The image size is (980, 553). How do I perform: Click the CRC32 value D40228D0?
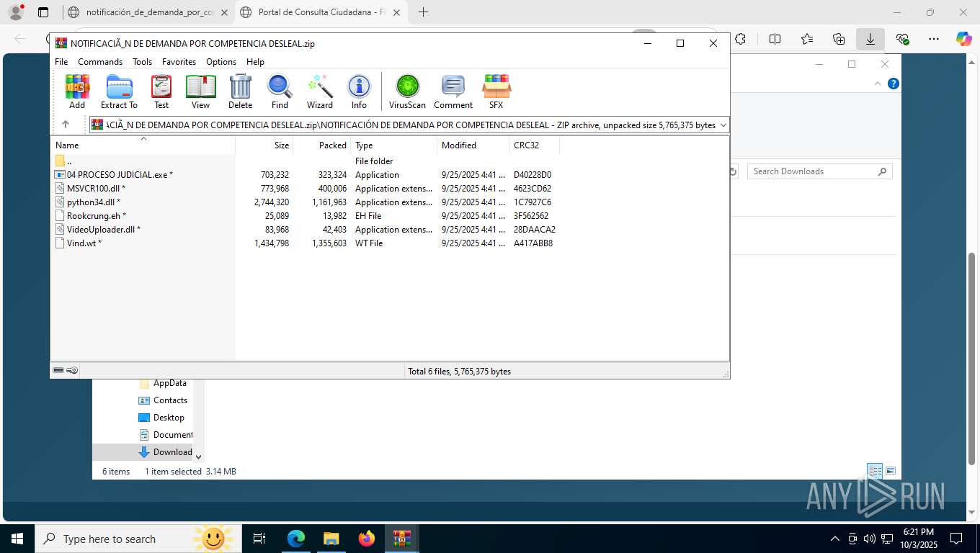(533, 175)
